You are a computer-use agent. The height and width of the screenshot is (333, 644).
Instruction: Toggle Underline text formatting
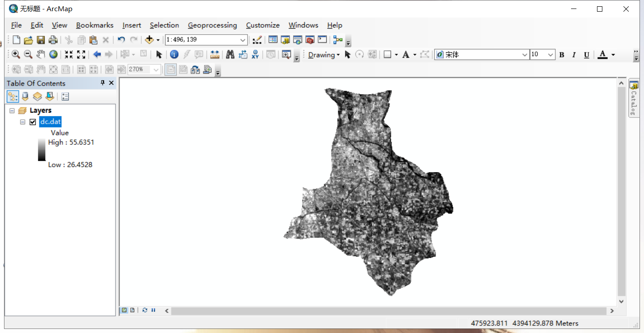pyautogui.click(x=586, y=55)
